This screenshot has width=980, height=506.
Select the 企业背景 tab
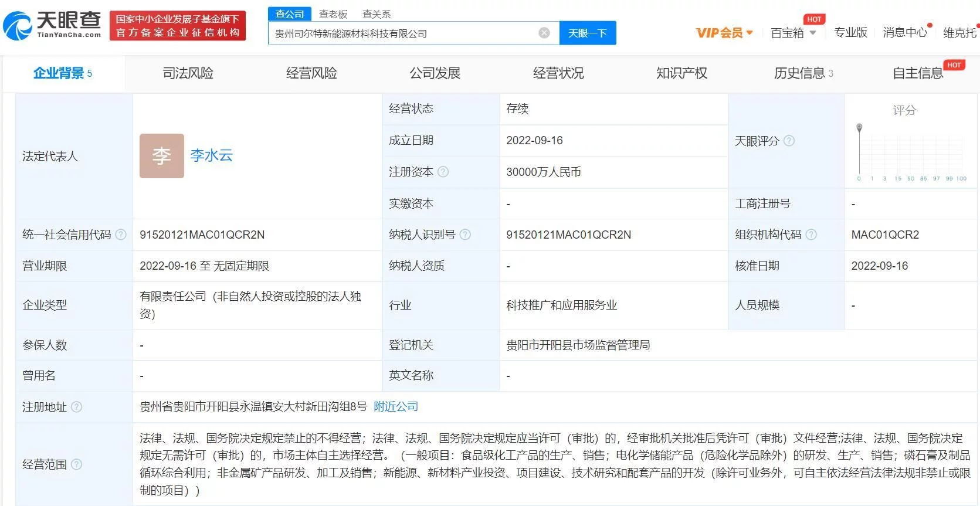63,73
